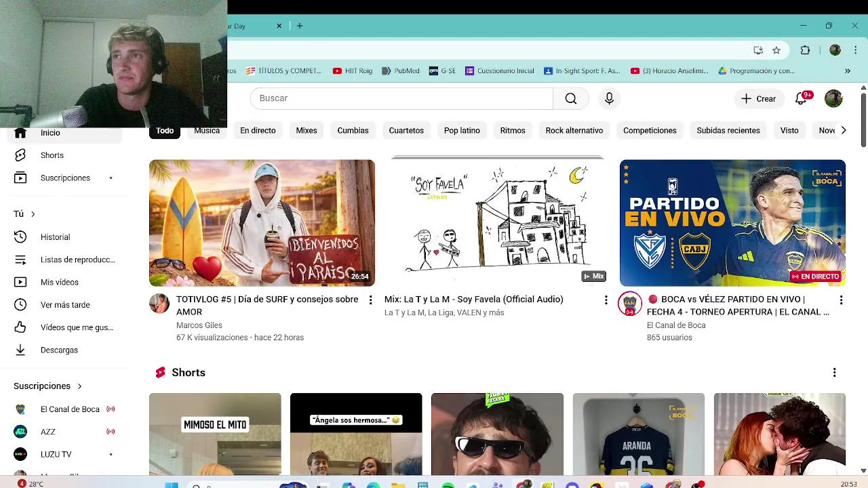The height and width of the screenshot is (488, 868).
Task: Open Ver más tarde list
Action: click(64, 305)
